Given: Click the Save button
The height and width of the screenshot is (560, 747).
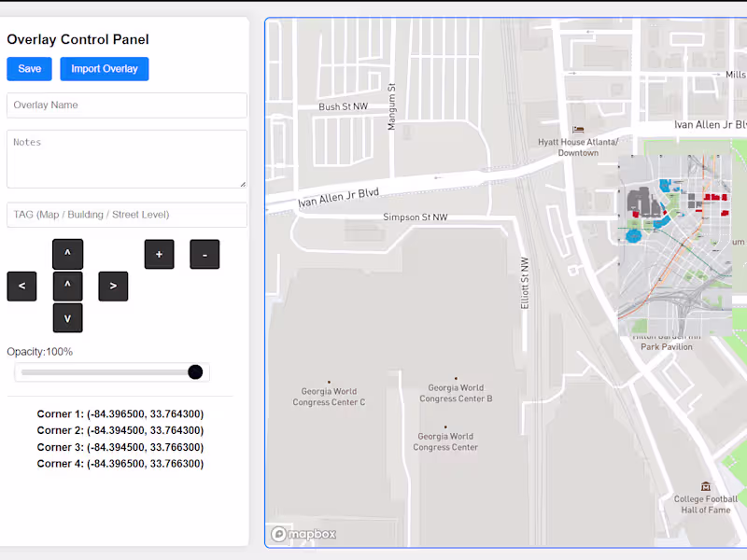Looking at the screenshot, I should coord(29,69).
